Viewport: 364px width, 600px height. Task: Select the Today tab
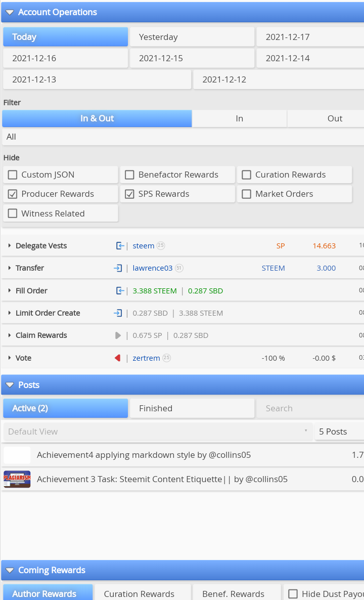point(65,37)
